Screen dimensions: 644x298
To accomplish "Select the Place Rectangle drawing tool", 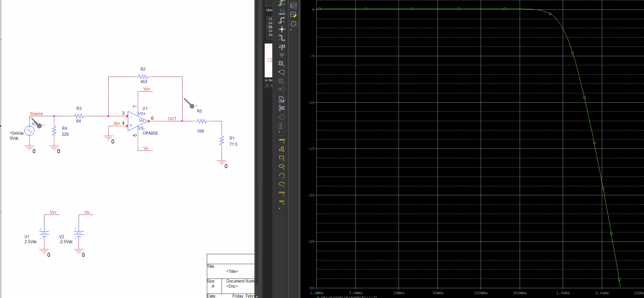I will [282, 158].
